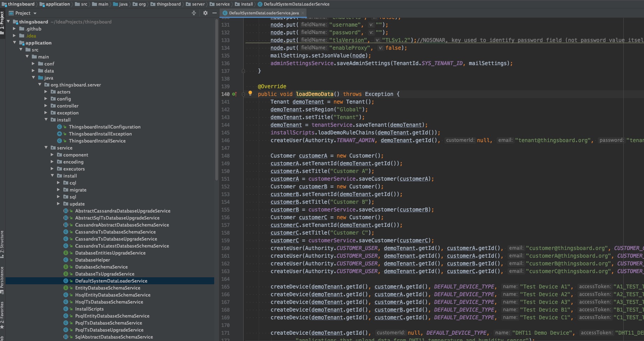Select the DefaultSystemDataLoaderService.java editor tab
Screen dimensions: 644x341
point(264,13)
